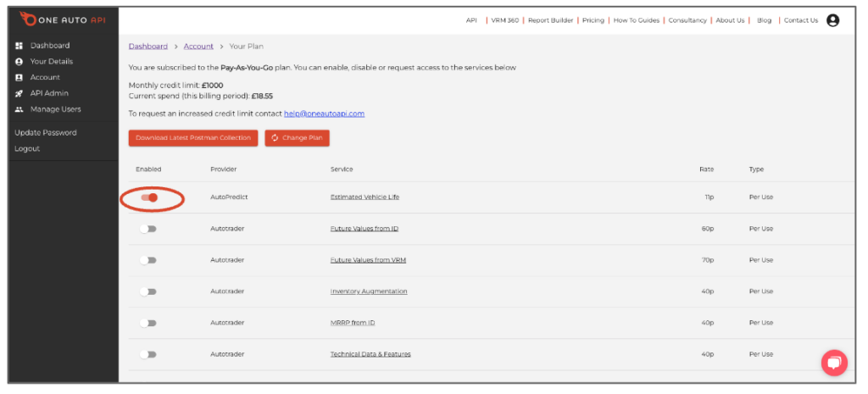Click the Enabled column header
The width and height of the screenshot is (868, 394).
(148, 169)
